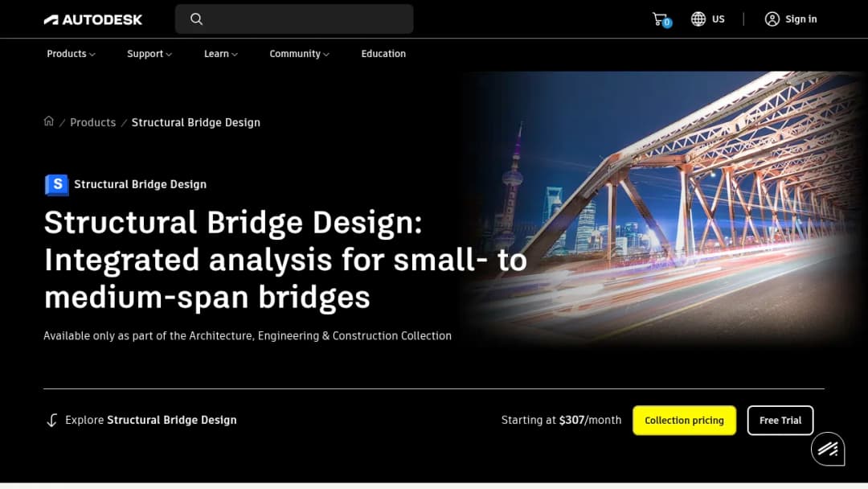Open the shopping cart

click(661, 19)
